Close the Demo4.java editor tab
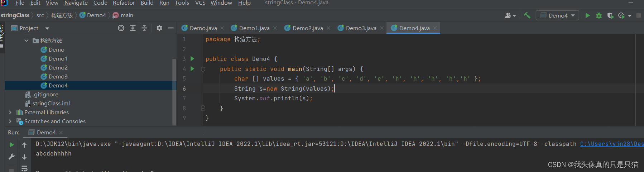 coord(435,28)
